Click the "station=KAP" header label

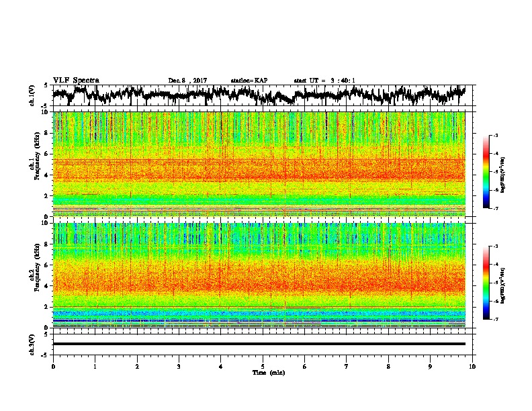249,81
